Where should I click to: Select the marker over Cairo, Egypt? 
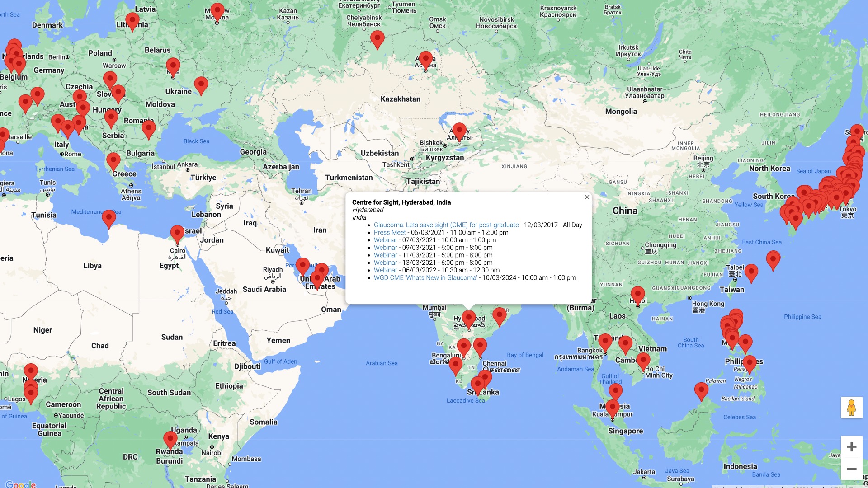(x=177, y=234)
